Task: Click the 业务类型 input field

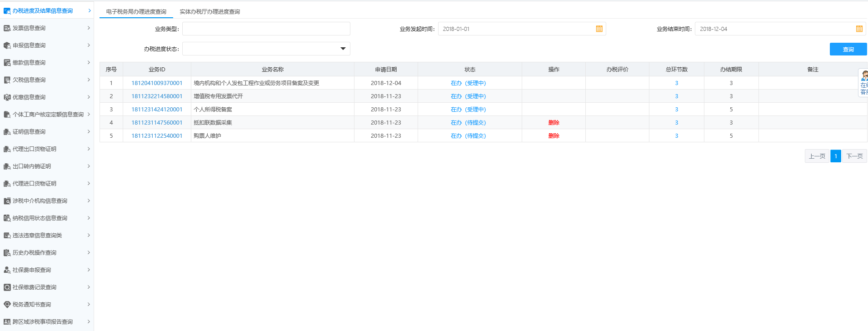Action: [x=266, y=29]
